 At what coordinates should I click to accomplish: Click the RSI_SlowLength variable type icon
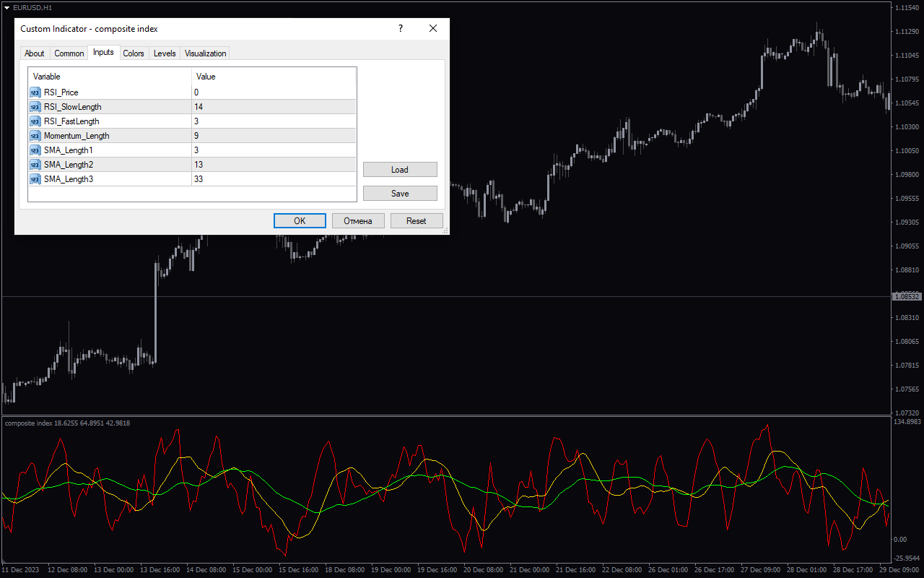(35, 107)
